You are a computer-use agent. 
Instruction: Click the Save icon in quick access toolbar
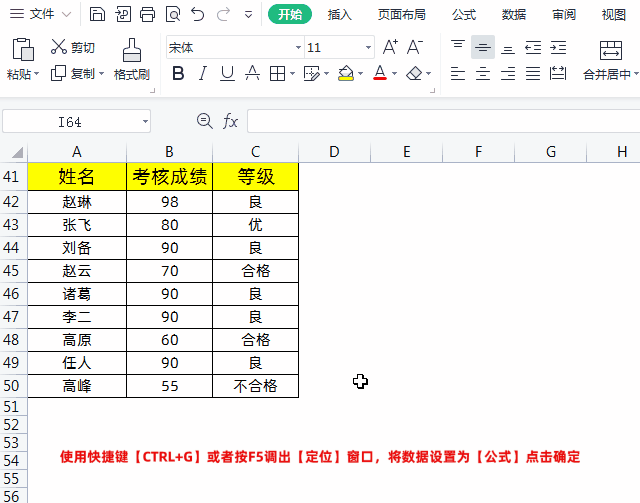tap(97, 15)
